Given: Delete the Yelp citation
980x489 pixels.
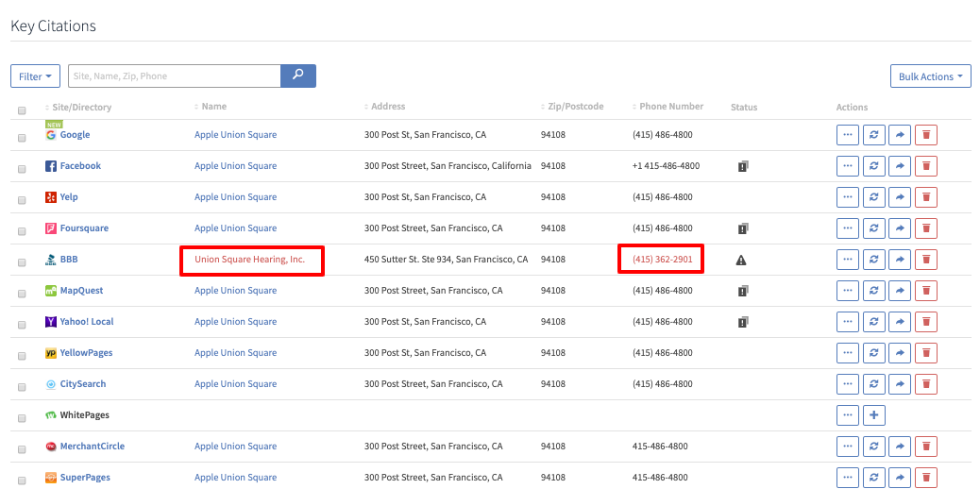Looking at the screenshot, I should pos(926,197).
